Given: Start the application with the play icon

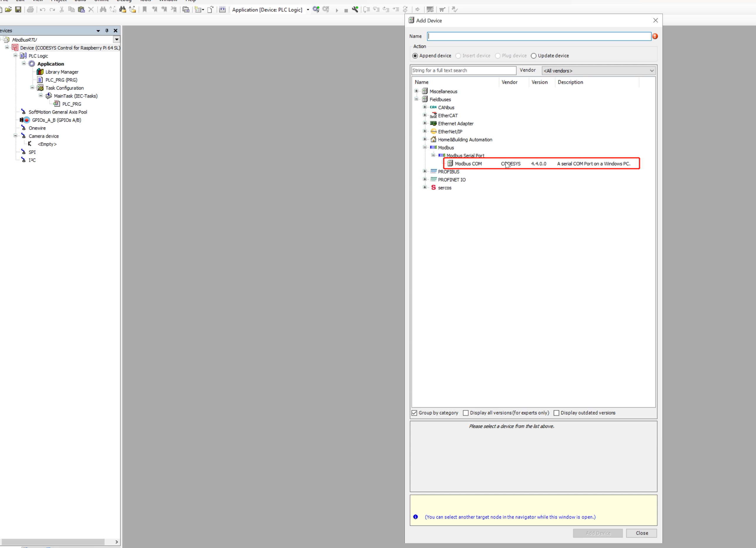Looking at the screenshot, I should click(x=337, y=10).
